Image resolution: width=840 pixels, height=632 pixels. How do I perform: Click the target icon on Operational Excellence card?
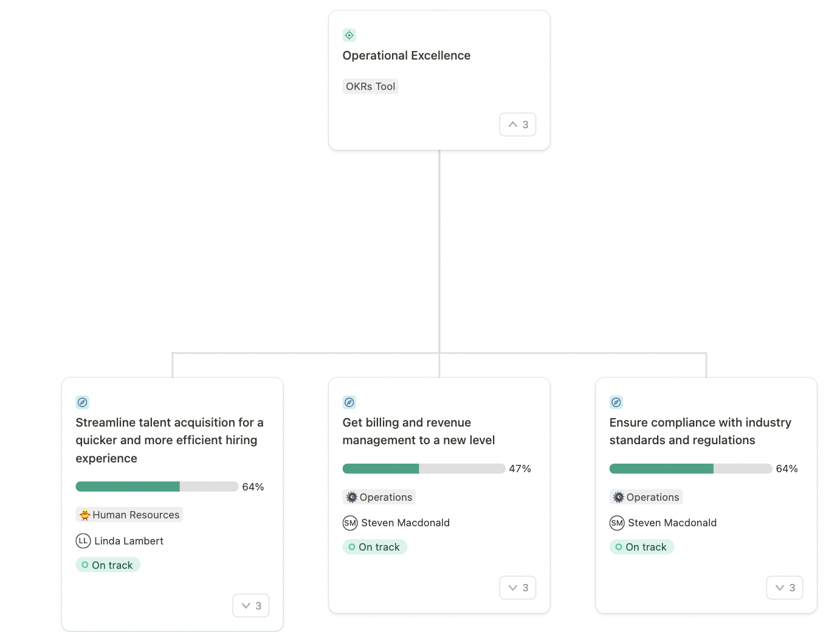(349, 35)
